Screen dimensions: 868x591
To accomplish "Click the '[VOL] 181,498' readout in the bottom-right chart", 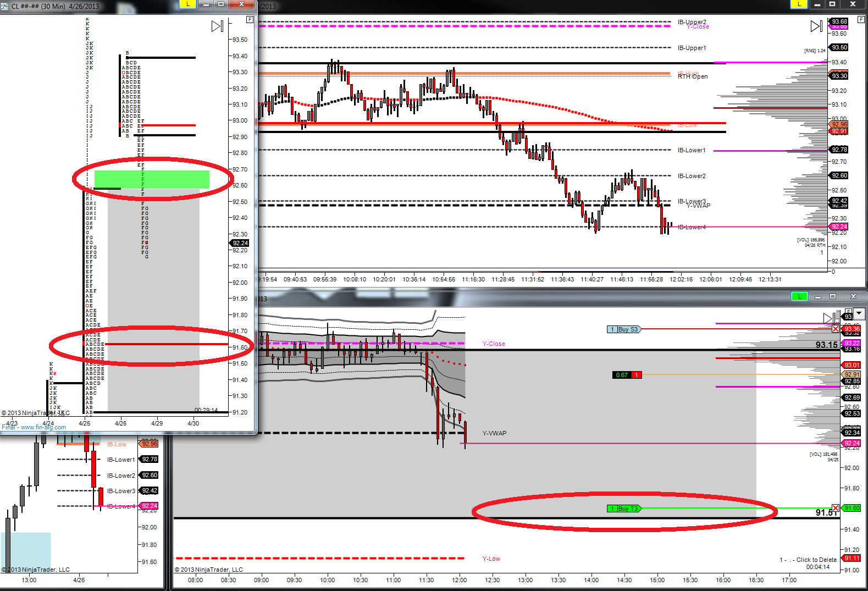I will [823, 454].
